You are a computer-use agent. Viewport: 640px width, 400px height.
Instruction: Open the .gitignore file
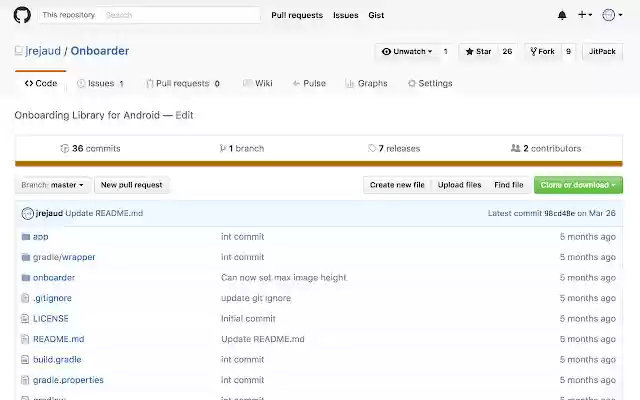52,298
